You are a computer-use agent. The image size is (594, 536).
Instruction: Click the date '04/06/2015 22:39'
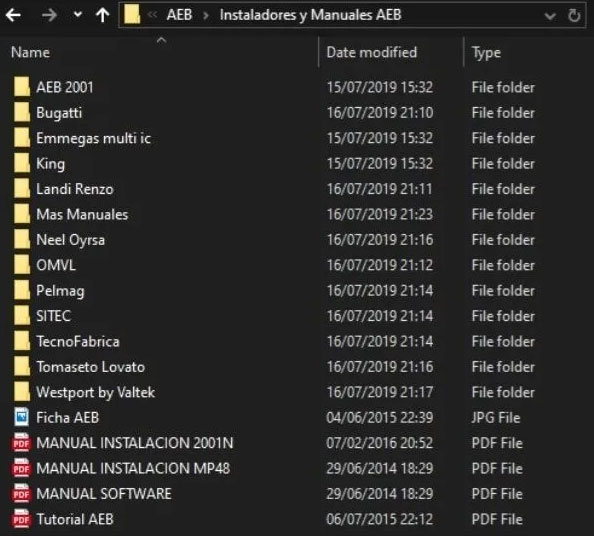point(380,417)
